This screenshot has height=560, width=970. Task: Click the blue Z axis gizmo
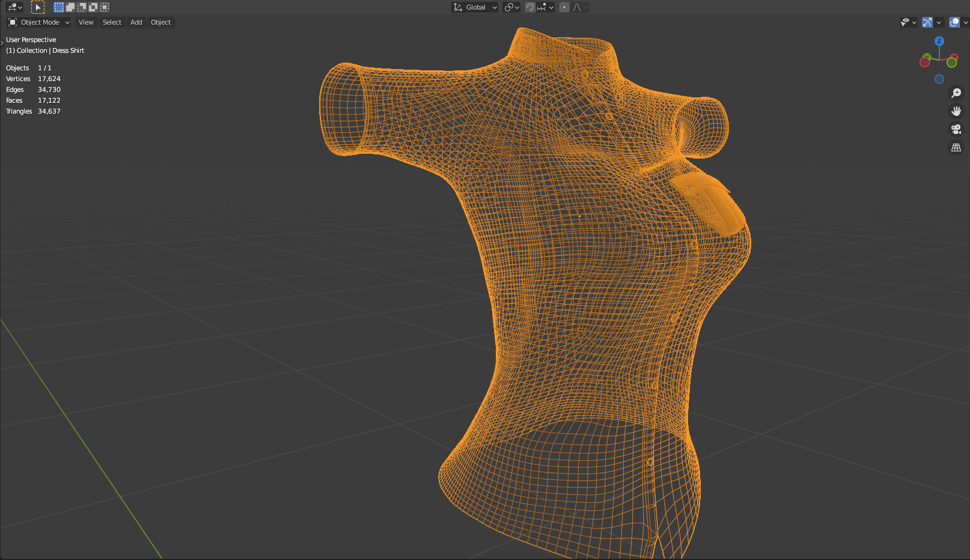point(939,41)
